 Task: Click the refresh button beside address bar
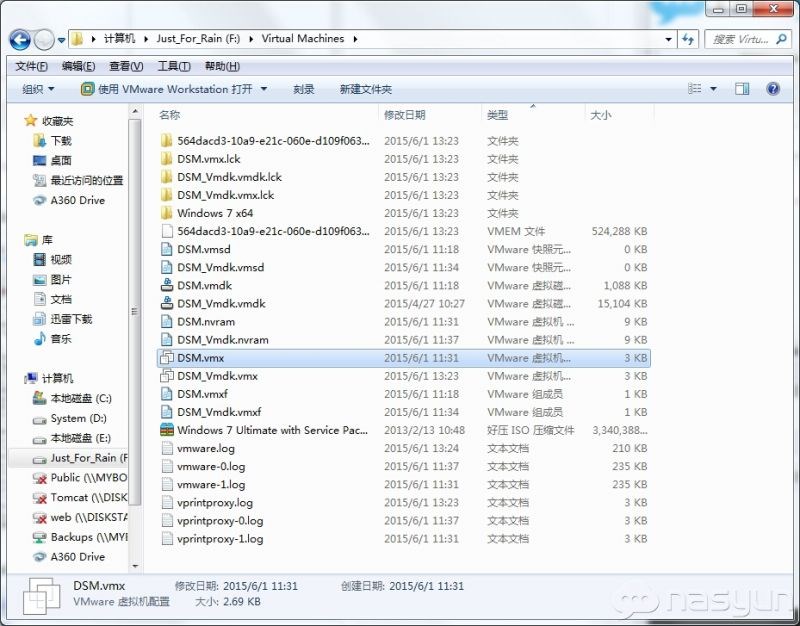coord(688,39)
